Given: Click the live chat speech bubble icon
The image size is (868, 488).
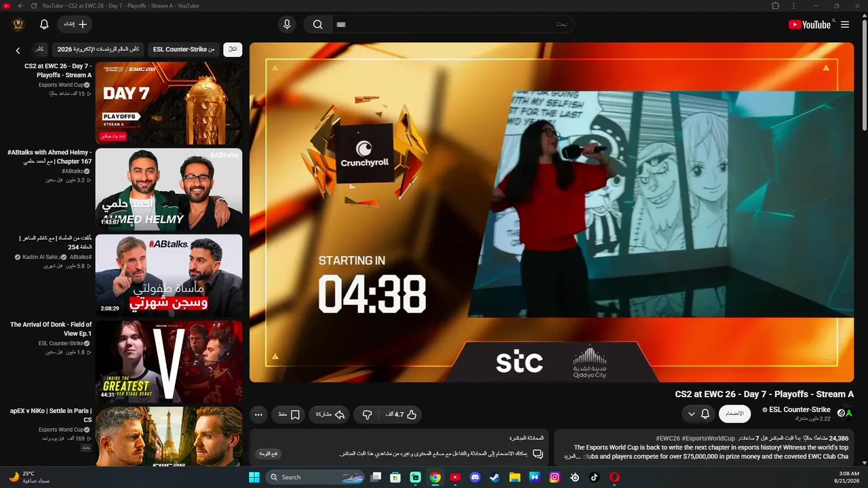Looking at the screenshot, I should click(x=538, y=453).
